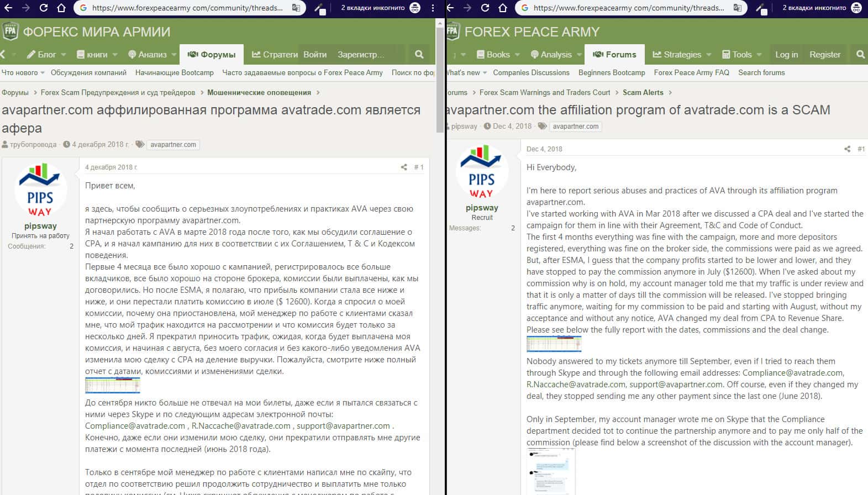Expand the Что нового dropdown arrow
Image resolution: width=868 pixels, height=495 pixels.
pos(43,73)
